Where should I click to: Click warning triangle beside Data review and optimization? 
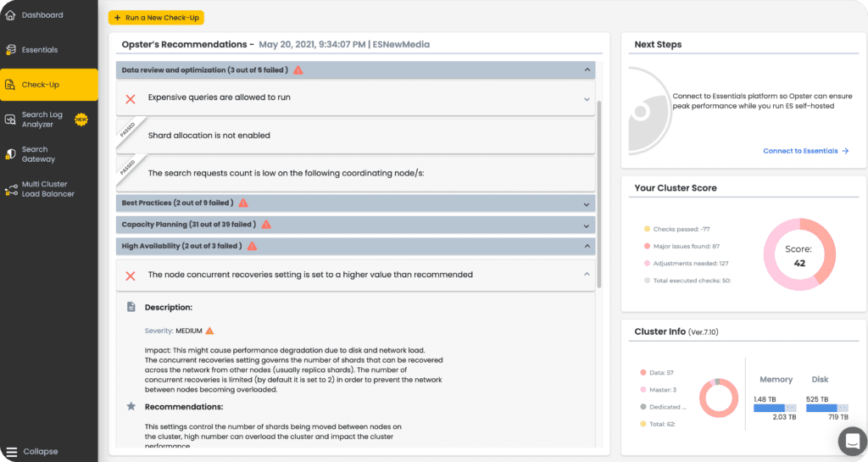click(298, 70)
